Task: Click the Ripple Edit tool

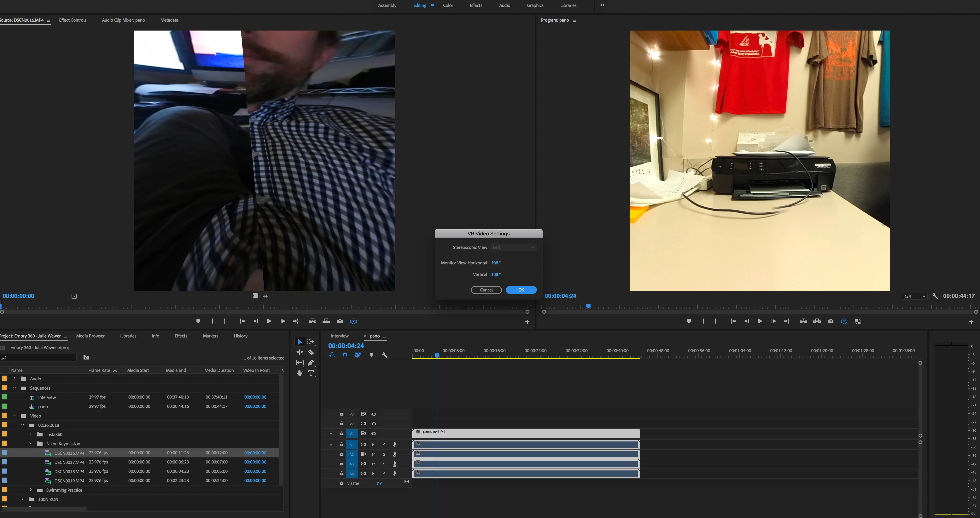Action: click(300, 353)
